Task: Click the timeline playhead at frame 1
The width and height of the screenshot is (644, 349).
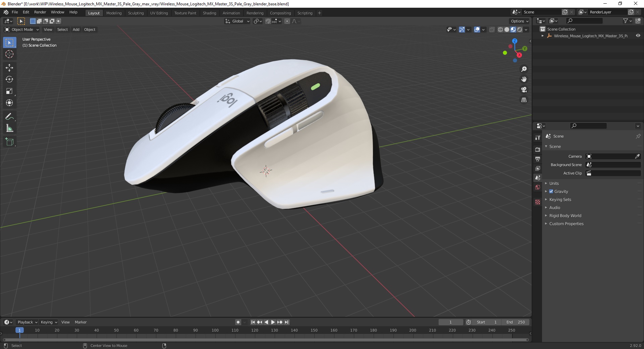Action: 19,330
